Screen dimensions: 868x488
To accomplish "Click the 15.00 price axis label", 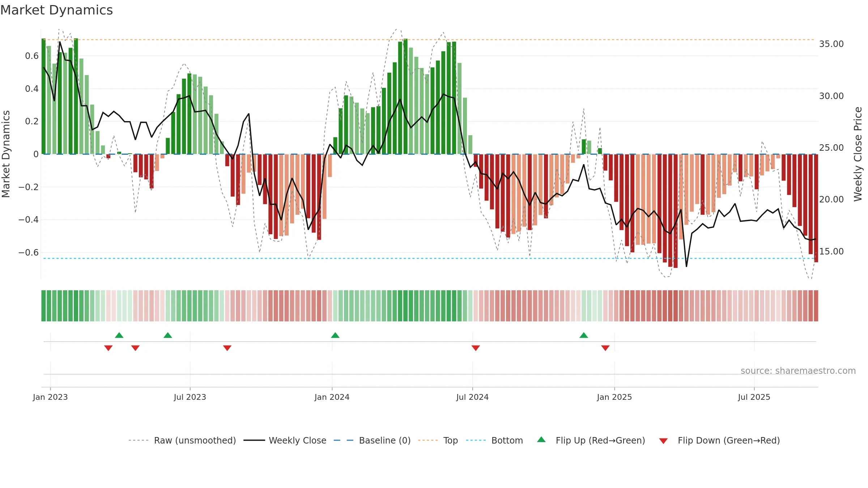I will pos(831,251).
